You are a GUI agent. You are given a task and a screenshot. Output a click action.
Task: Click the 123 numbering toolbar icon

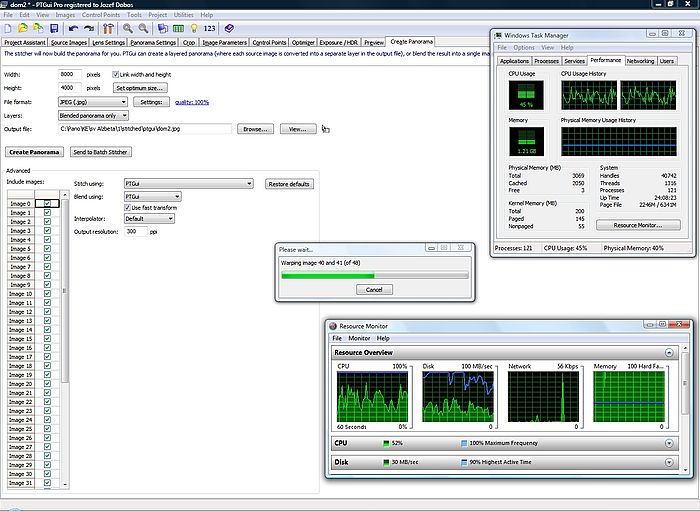tap(208, 29)
